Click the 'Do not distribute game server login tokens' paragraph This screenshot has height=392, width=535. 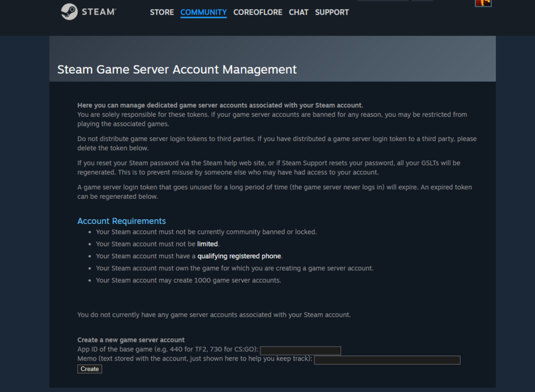click(277, 143)
